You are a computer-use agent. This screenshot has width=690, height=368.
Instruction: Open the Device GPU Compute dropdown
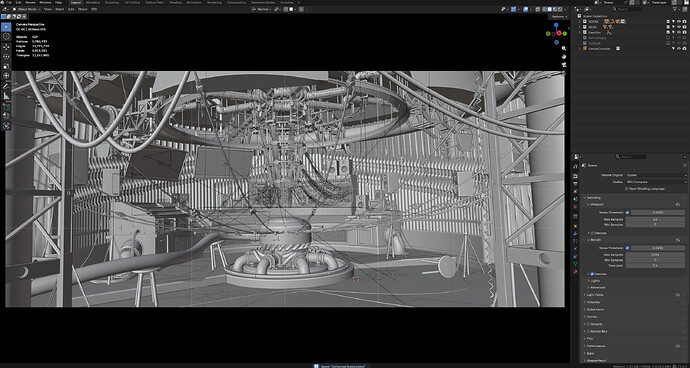tap(656, 181)
